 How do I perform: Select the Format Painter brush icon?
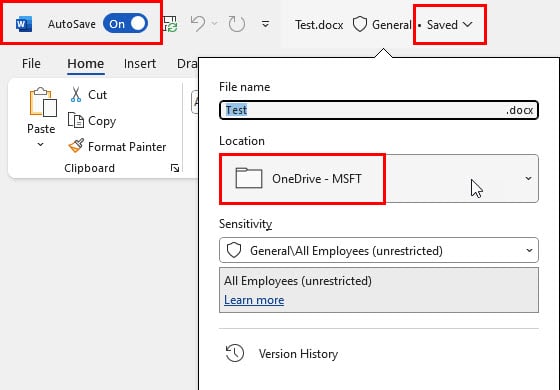click(76, 146)
